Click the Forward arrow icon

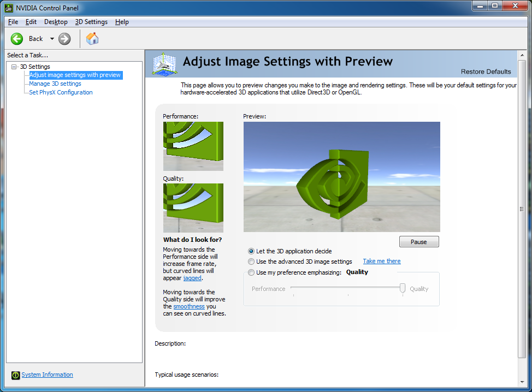click(x=64, y=39)
